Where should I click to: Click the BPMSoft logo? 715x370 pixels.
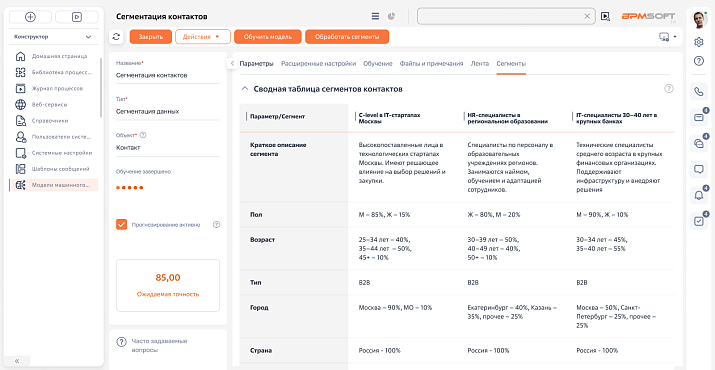tap(648, 16)
